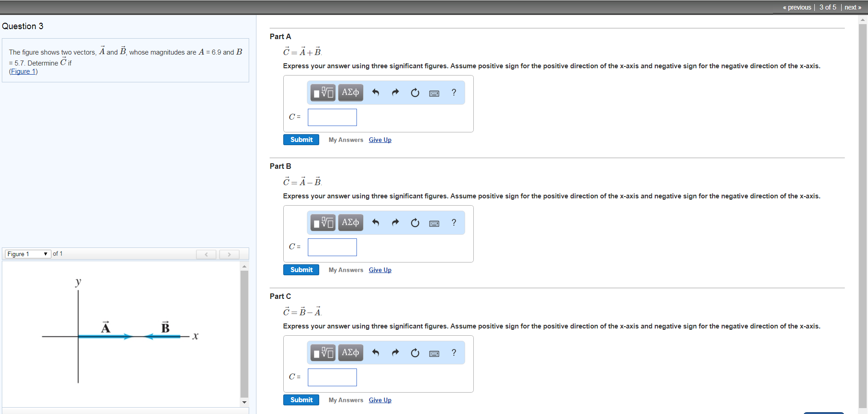The image size is (868, 414).
Task: Give Up on Part B
Action: [380, 270]
